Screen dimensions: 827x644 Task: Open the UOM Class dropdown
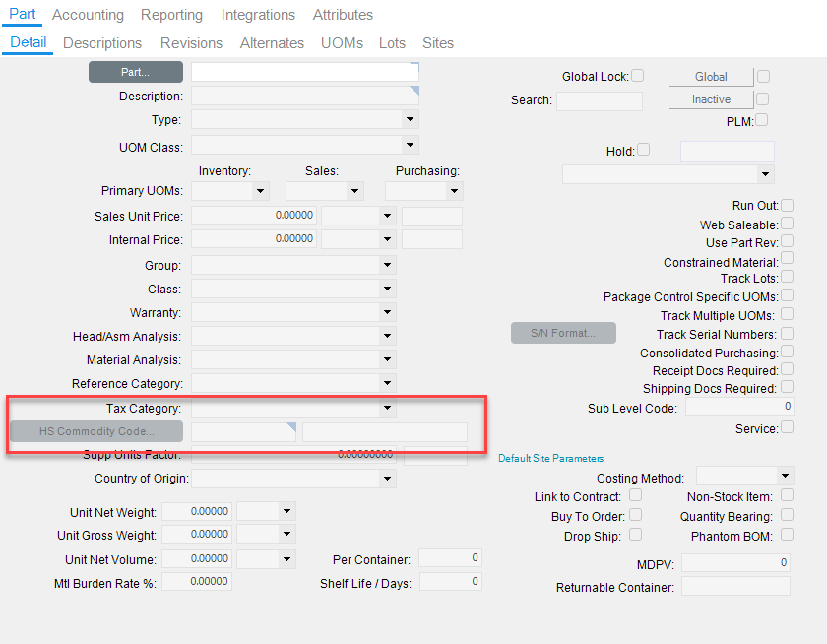click(x=410, y=145)
